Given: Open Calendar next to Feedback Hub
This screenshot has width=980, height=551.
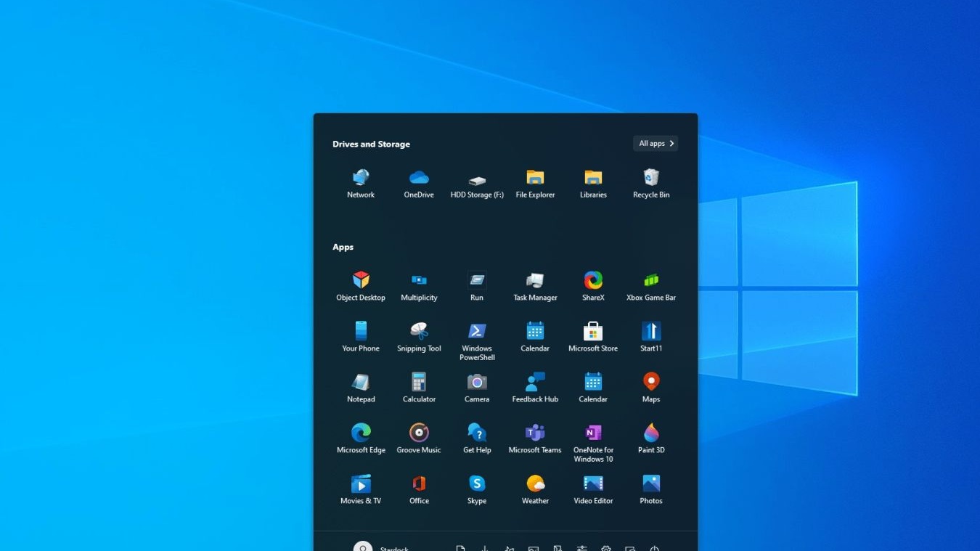Looking at the screenshot, I should [593, 388].
